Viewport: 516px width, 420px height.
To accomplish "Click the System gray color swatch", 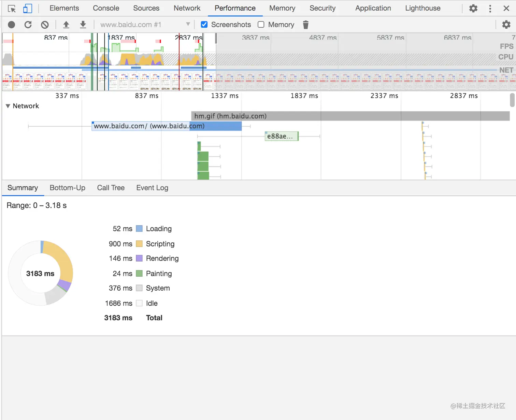I will tap(139, 288).
